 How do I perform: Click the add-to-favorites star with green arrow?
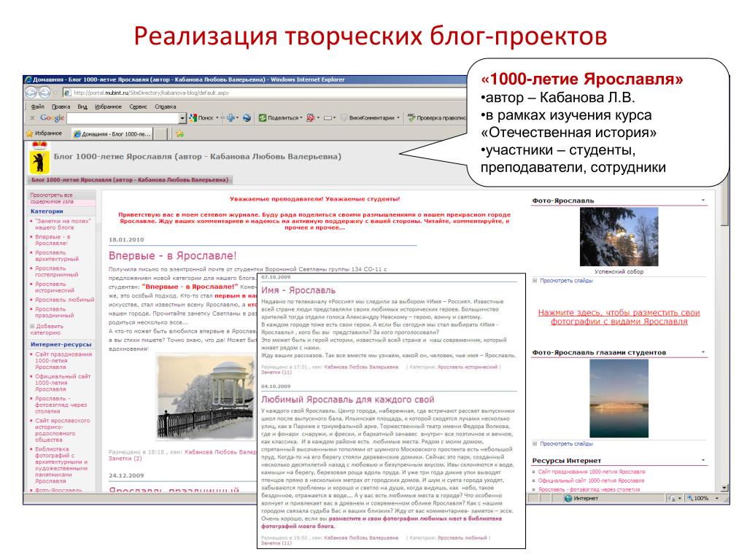179,134
